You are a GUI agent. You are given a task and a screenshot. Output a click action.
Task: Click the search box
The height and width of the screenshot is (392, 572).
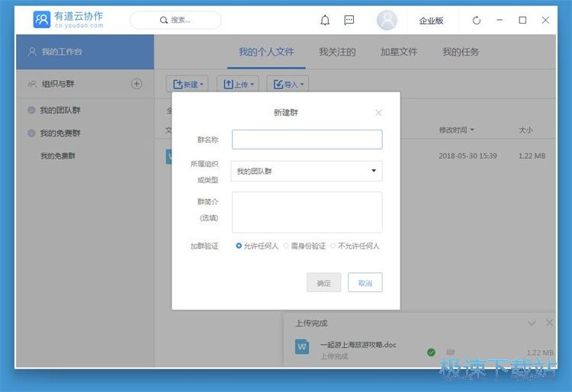coord(175,20)
